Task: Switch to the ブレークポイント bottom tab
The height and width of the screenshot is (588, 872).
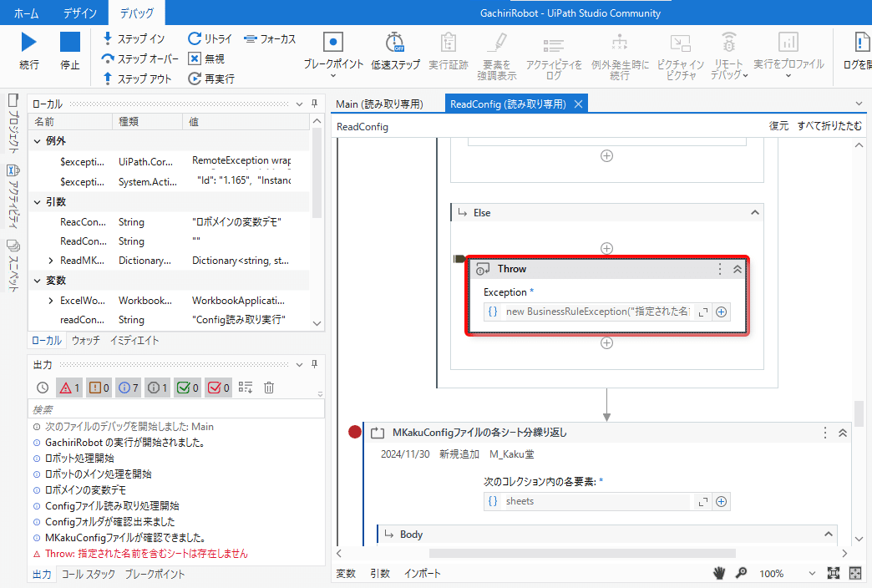Action: tap(155, 574)
